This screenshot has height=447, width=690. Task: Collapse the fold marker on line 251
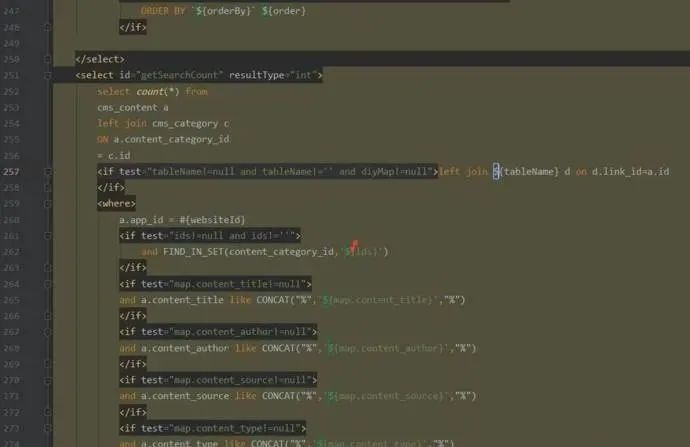tap(48, 76)
